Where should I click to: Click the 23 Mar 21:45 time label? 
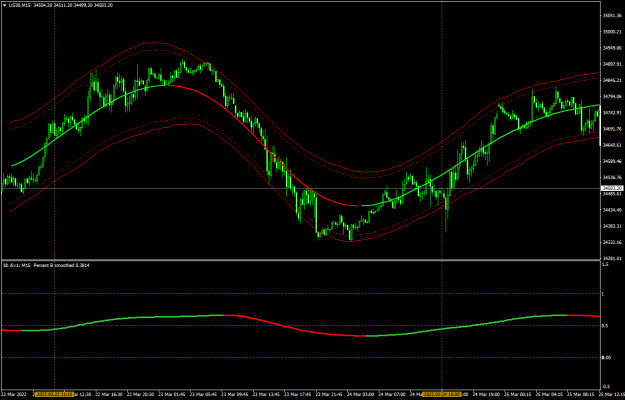coord(330,394)
